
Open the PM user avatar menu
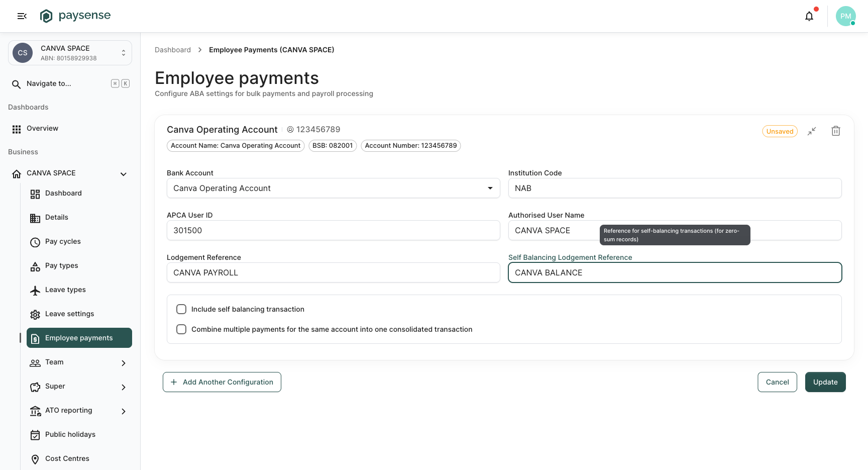846,16
